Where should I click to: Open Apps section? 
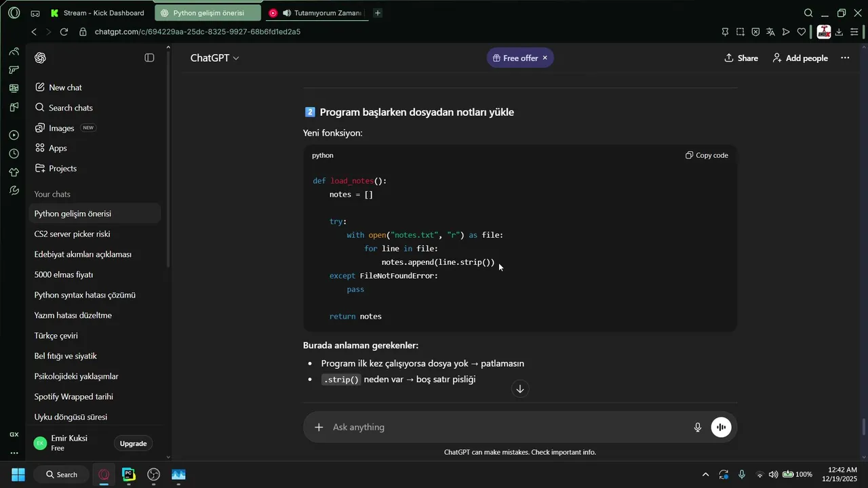click(96, 148)
